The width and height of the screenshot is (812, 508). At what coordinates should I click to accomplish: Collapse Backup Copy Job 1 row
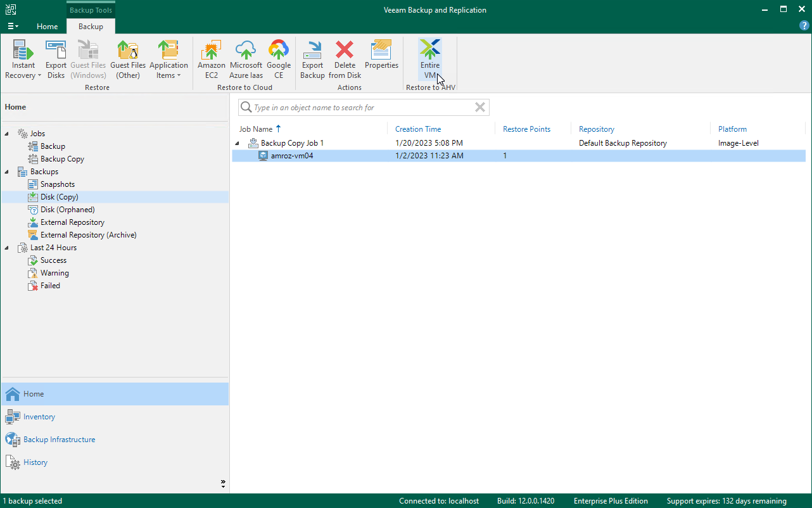238,143
